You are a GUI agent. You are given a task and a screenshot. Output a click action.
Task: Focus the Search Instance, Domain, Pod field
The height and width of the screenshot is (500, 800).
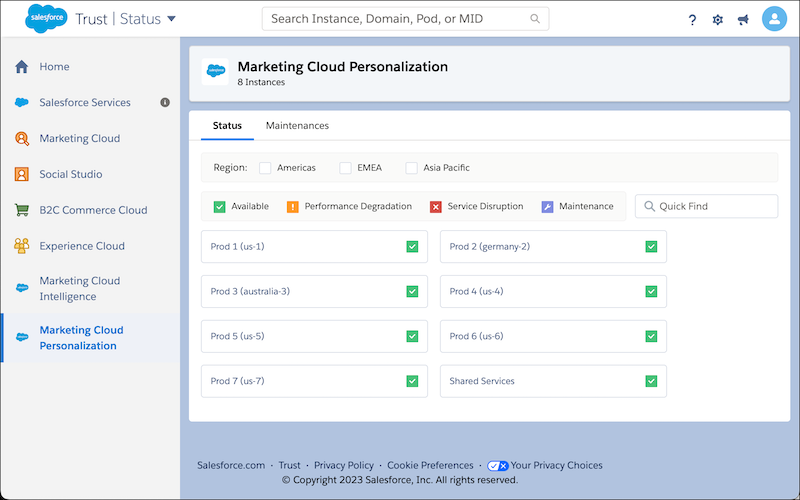405,19
